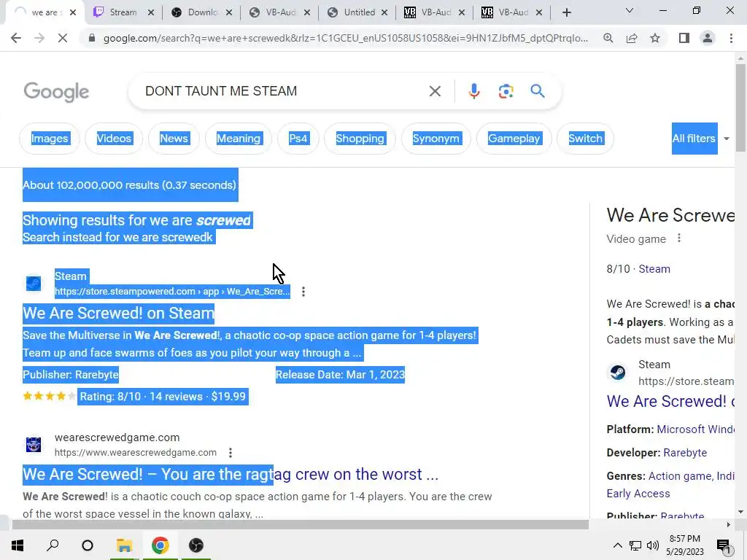Close the Stream Twitch tab
Screen dimensions: 747x560
[150, 12]
